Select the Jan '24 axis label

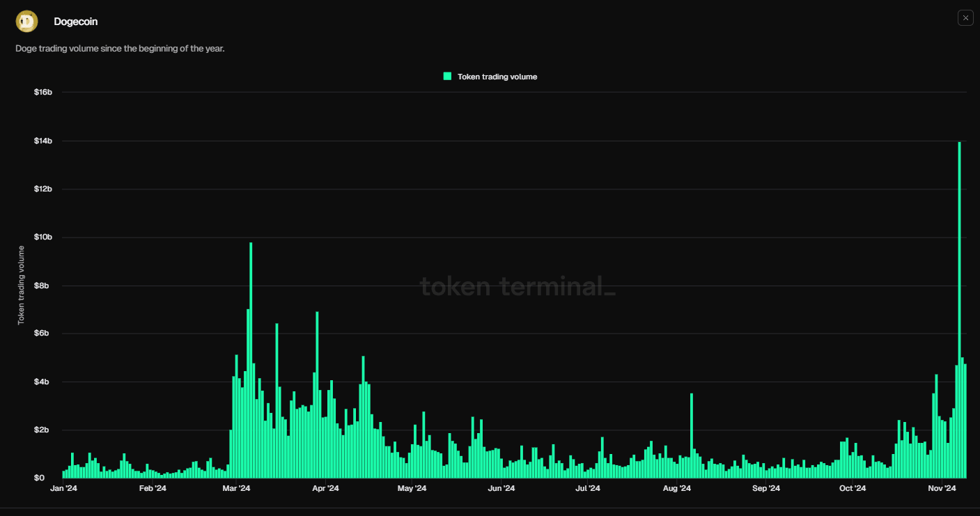click(63, 488)
